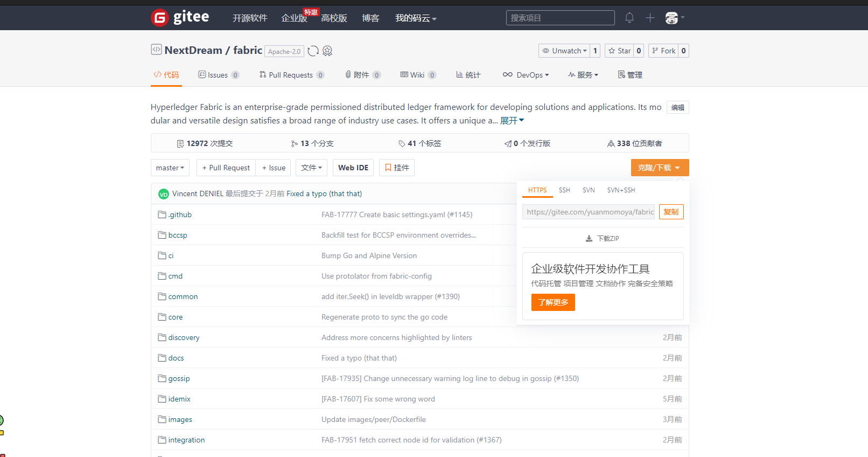Click the 挂件 widget button
Viewport: 868px width, 457px height.
click(x=397, y=168)
